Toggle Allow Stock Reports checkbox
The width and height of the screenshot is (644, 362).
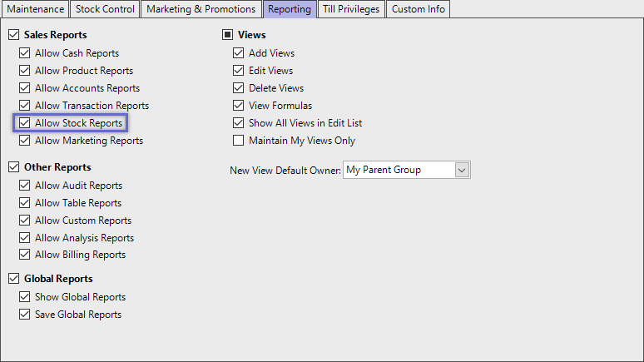(25, 123)
